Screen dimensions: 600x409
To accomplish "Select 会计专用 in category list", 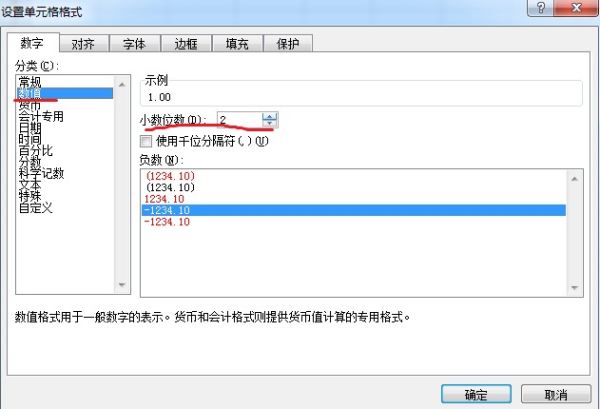I will [41, 116].
